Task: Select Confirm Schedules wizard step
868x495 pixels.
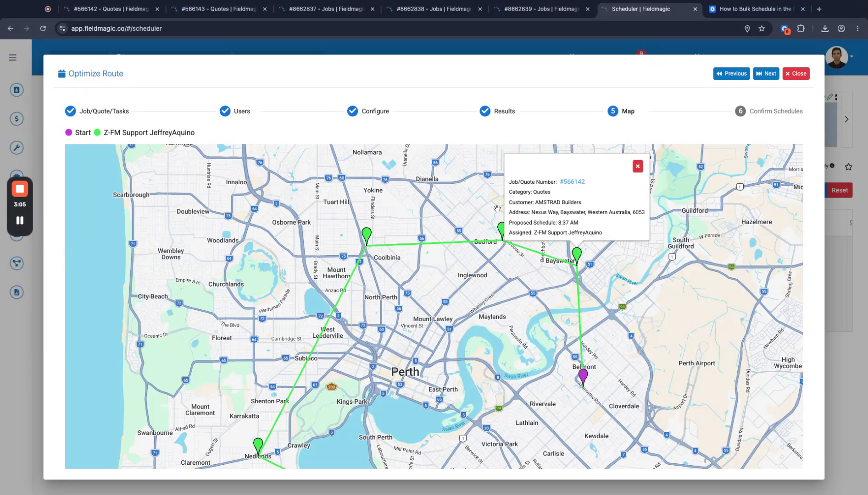Action: pos(769,111)
